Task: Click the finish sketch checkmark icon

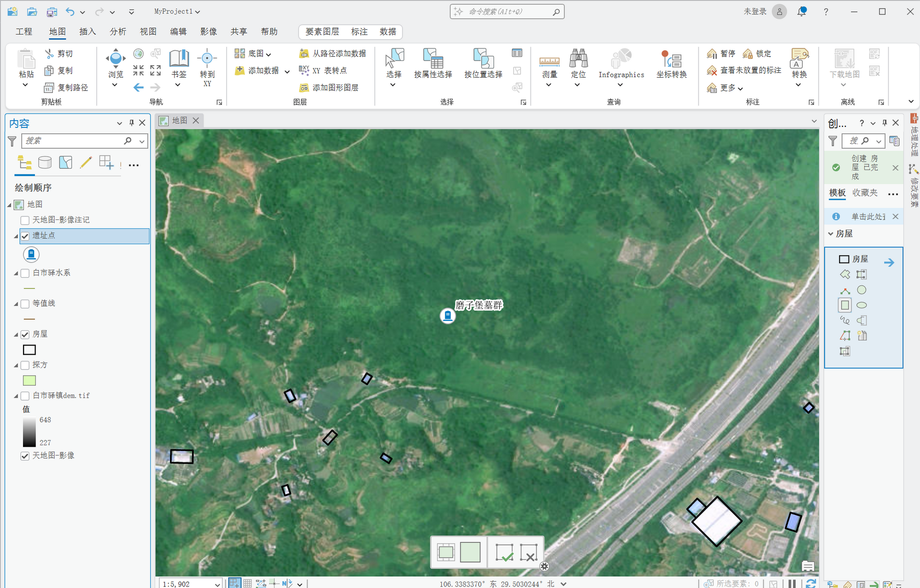Action: pos(504,553)
